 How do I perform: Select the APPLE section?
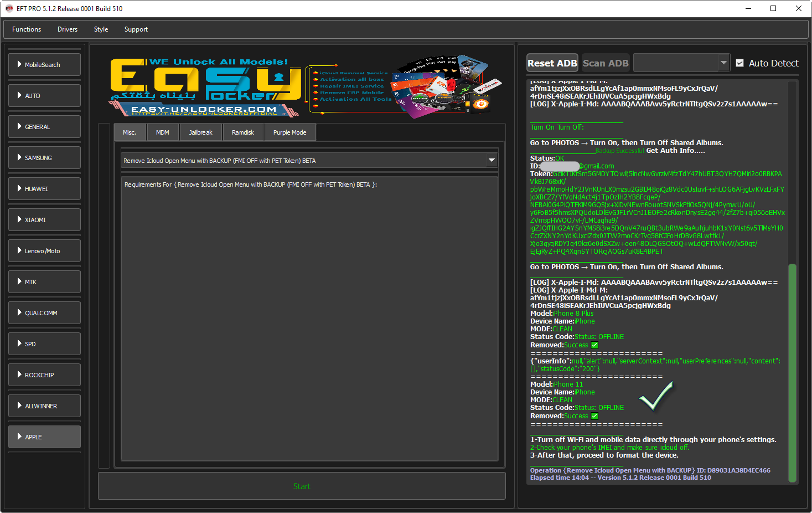[x=44, y=437]
